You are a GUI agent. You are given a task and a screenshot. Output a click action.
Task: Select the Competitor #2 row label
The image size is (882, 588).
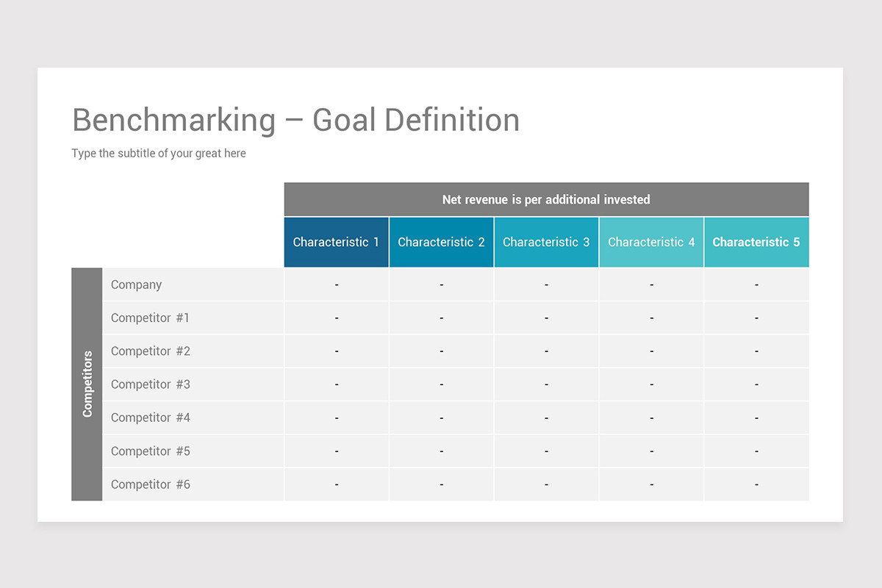(x=193, y=351)
